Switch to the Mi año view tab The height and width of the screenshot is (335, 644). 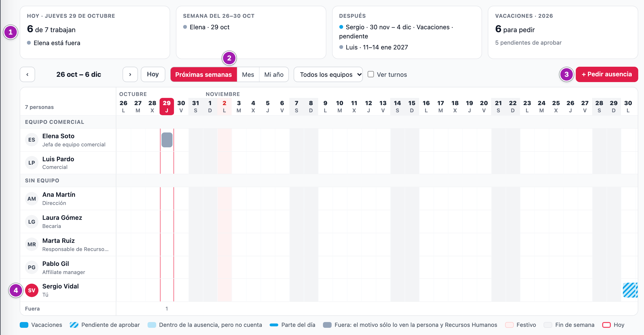point(274,74)
